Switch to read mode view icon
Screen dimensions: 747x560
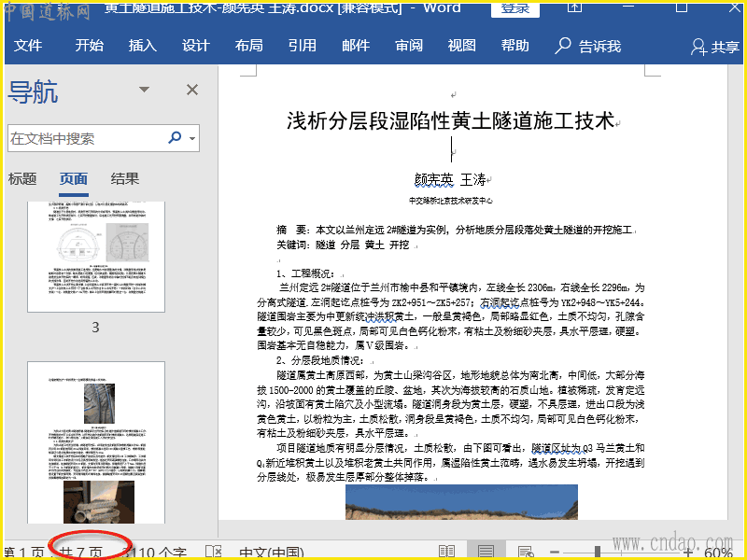pyautogui.click(x=447, y=552)
